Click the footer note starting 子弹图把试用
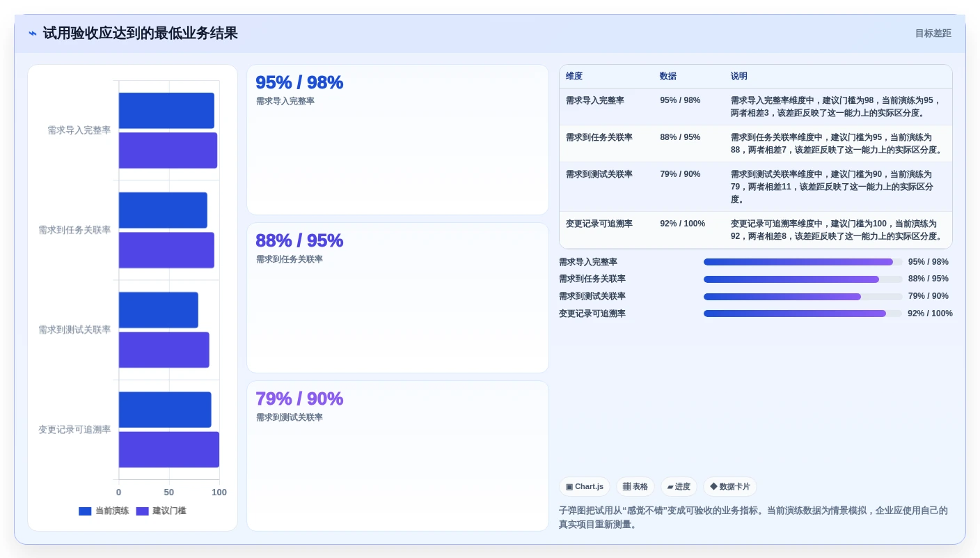The image size is (980, 558). [753, 517]
